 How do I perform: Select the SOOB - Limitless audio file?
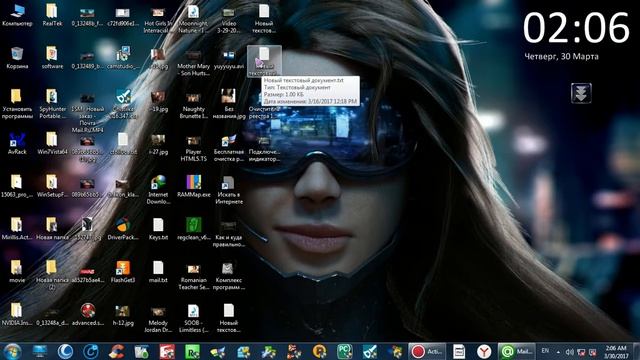193,318
